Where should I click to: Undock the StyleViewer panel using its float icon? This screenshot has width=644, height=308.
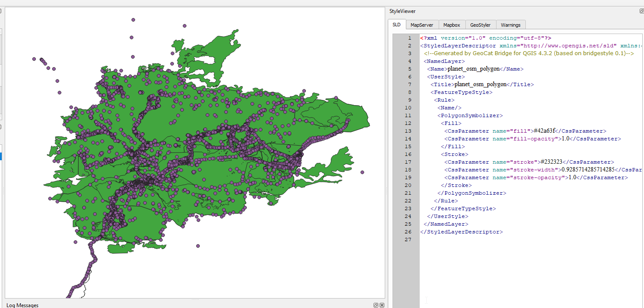pos(641,11)
